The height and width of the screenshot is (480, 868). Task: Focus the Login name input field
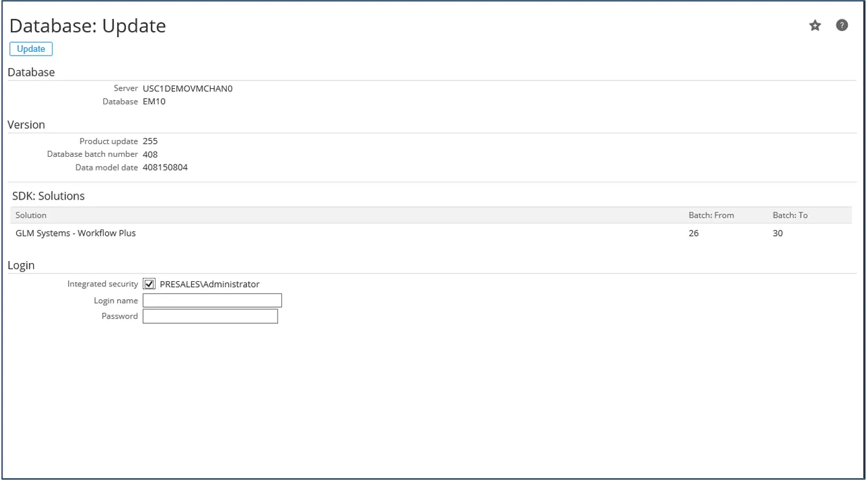[x=212, y=301]
